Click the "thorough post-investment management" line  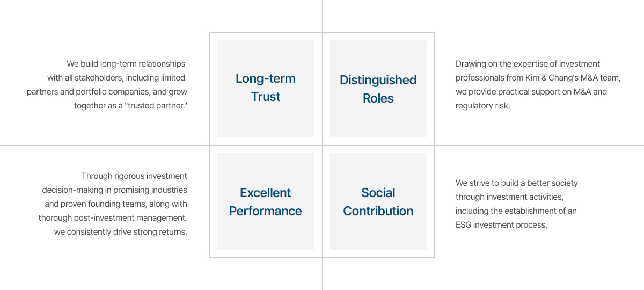[x=113, y=218]
